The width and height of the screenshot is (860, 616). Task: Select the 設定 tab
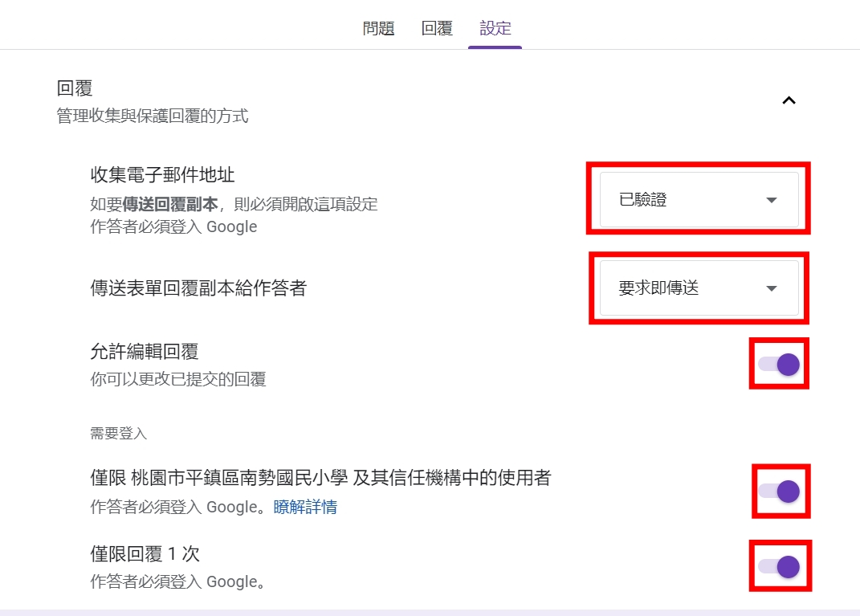click(495, 29)
